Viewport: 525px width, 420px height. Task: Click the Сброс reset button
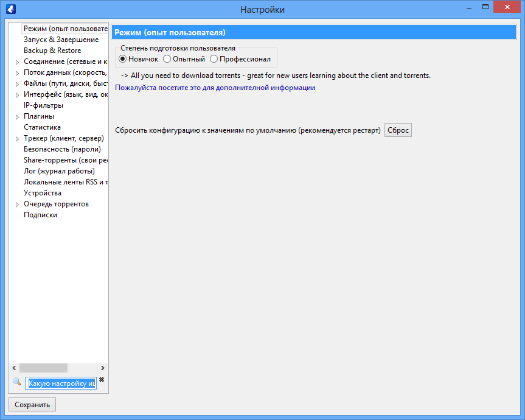(x=398, y=130)
